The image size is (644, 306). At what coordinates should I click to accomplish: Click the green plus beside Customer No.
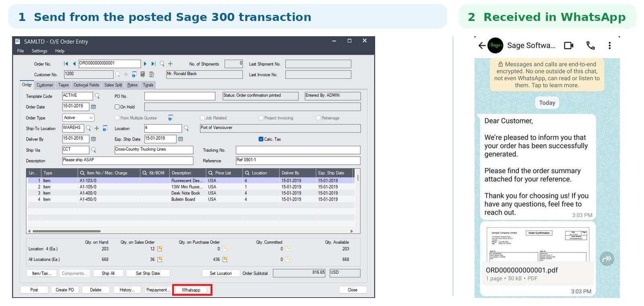click(x=126, y=74)
